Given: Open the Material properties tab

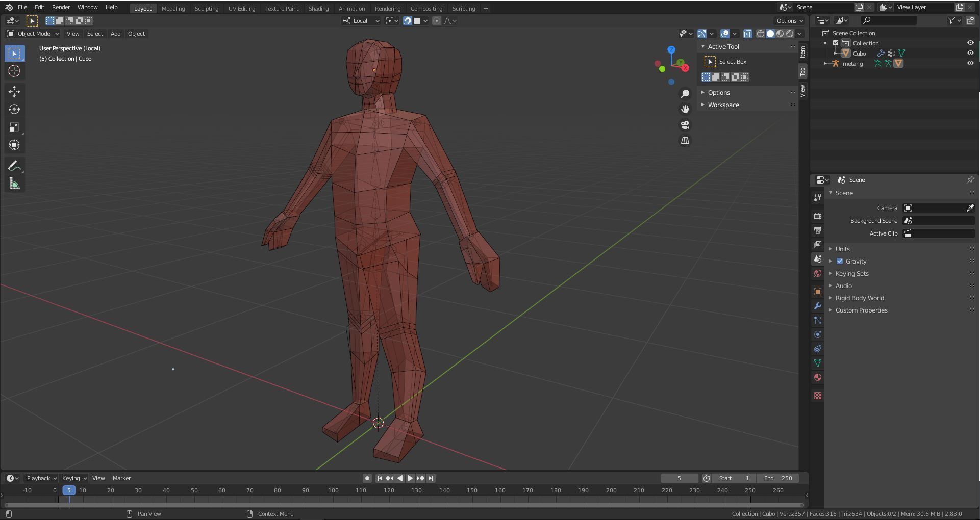Looking at the screenshot, I should pyautogui.click(x=818, y=377).
